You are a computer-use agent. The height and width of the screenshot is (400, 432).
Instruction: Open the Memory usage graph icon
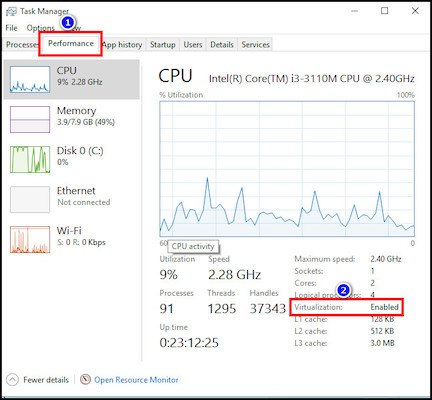click(30, 119)
